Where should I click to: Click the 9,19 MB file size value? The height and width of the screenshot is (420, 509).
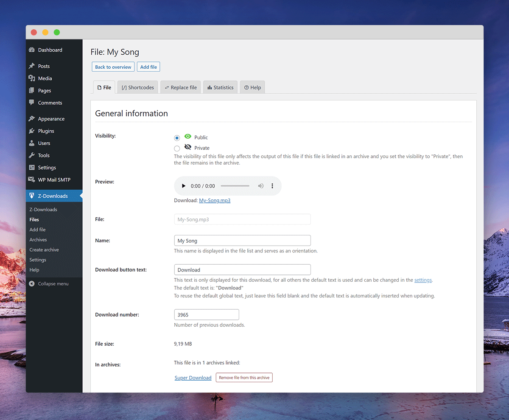[183, 344]
